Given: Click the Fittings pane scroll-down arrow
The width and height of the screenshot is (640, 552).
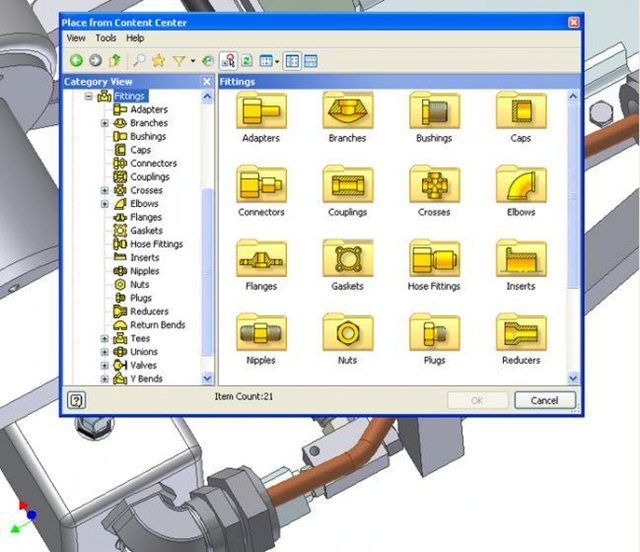Looking at the screenshot, I should [573, 378].
